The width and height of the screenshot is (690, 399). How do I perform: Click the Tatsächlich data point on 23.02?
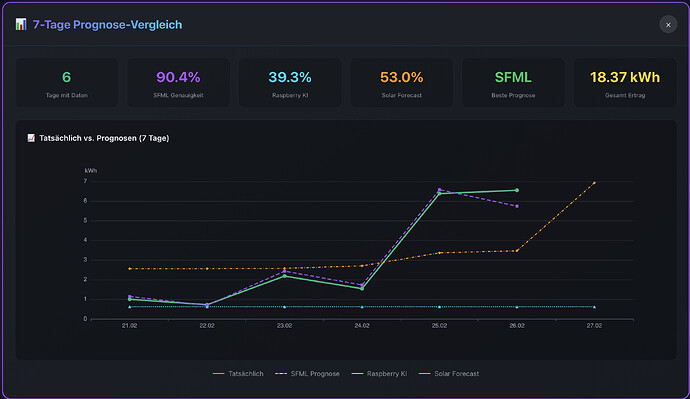(284, 276)
